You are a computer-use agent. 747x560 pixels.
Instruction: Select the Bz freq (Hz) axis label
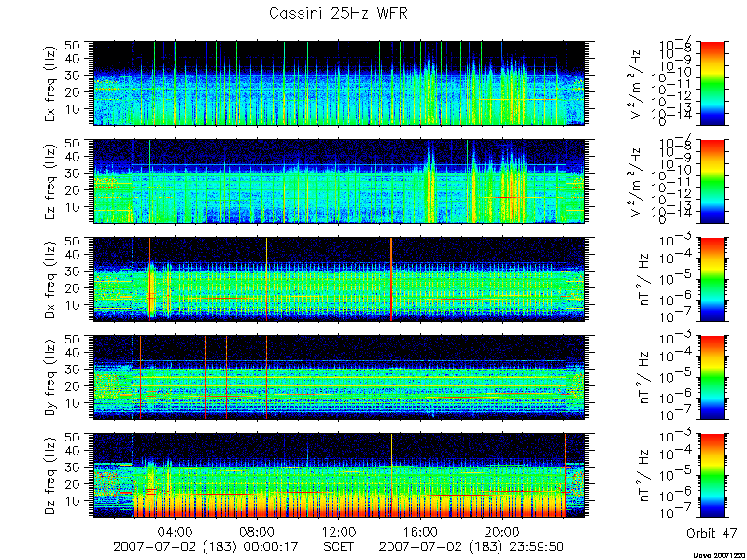50,476
